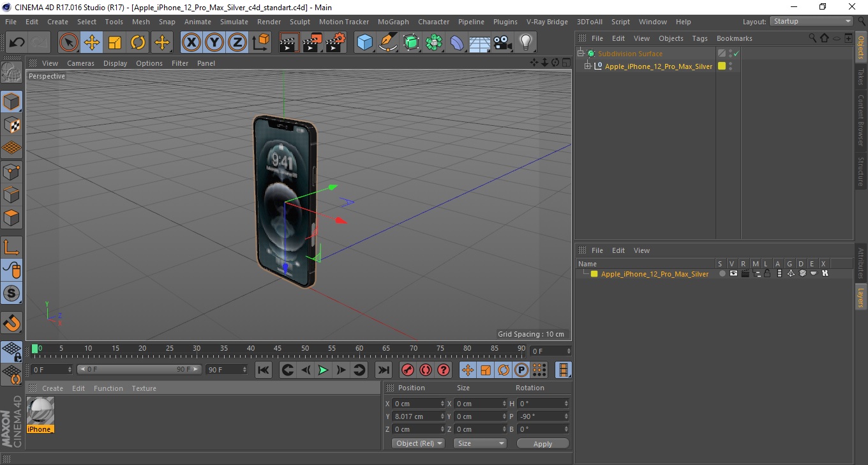Image resolution: width=868 pixels, height=465 pixels.
Task: Expand the Apple_iPhone_12_Pro_Max_Silver object
Action: point(588,66)
